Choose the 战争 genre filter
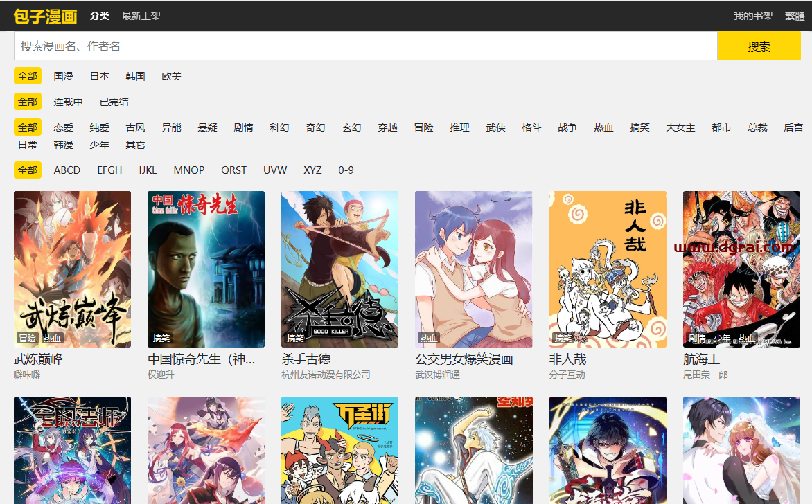 tap(567, 127)
